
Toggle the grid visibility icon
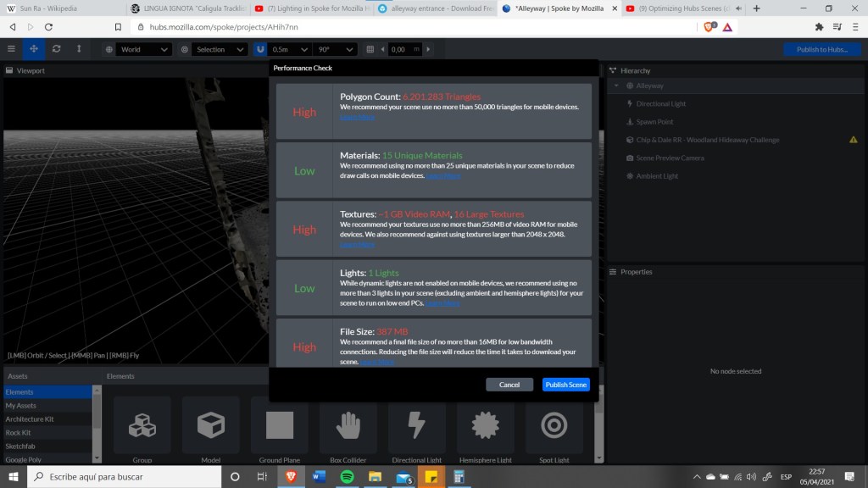(x=370, y=49)
